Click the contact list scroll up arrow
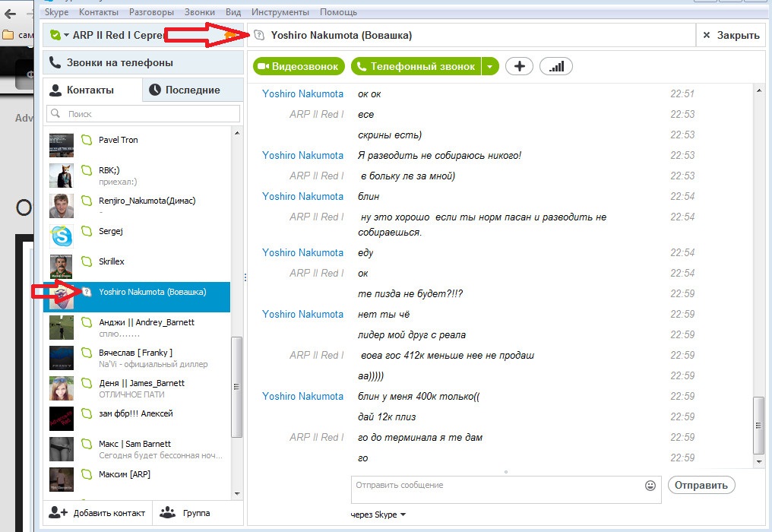This screenshot has height=532, width=772. [237, 133]
